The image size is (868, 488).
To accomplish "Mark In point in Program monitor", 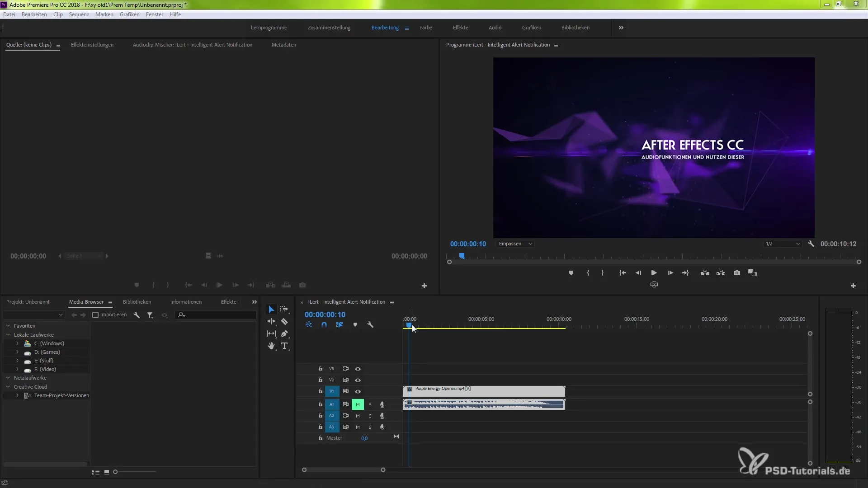I will click(588, 273).
